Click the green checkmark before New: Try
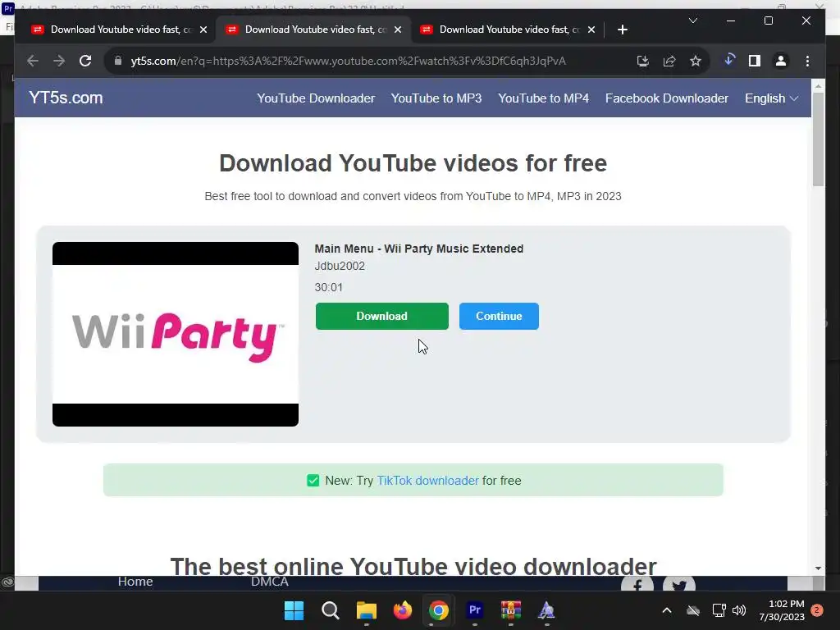The height and width of the screenshot is (630, 840). 313,481
